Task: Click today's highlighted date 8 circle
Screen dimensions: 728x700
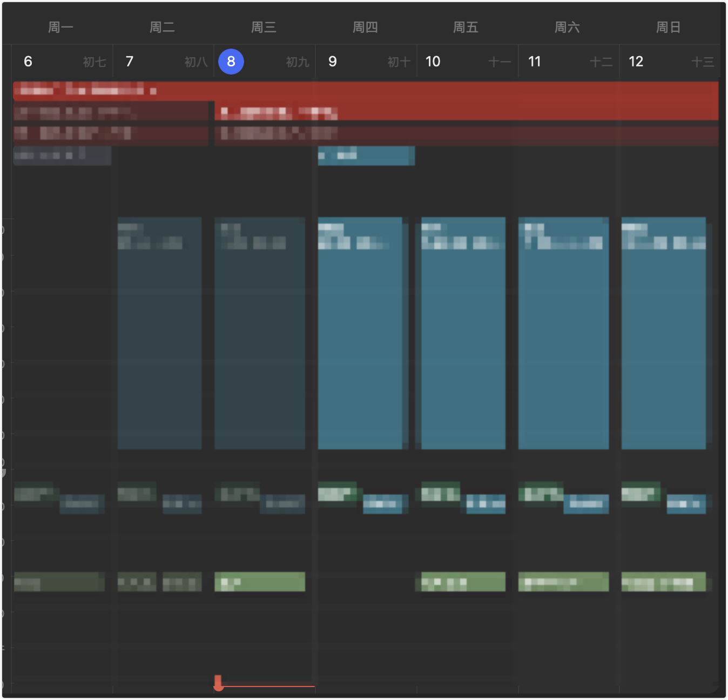Action: point(231,62)
